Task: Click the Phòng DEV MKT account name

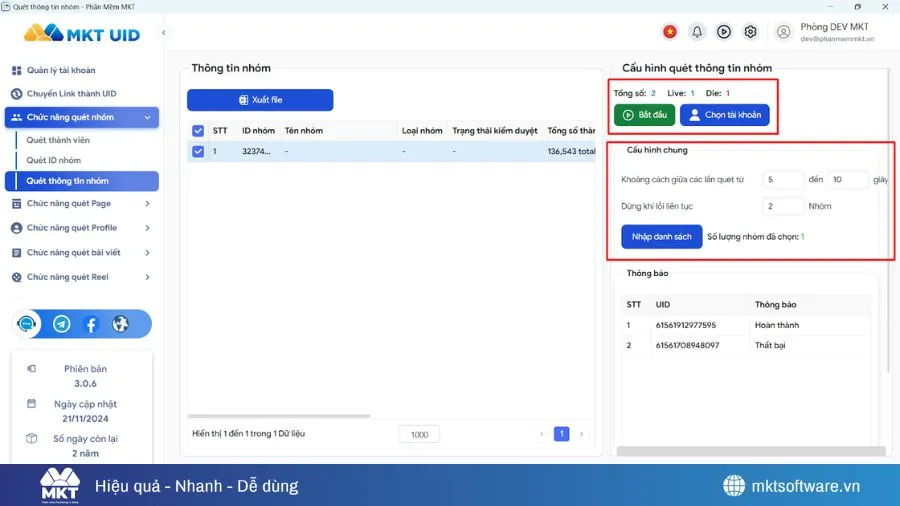Action: [x=834, y=27]
